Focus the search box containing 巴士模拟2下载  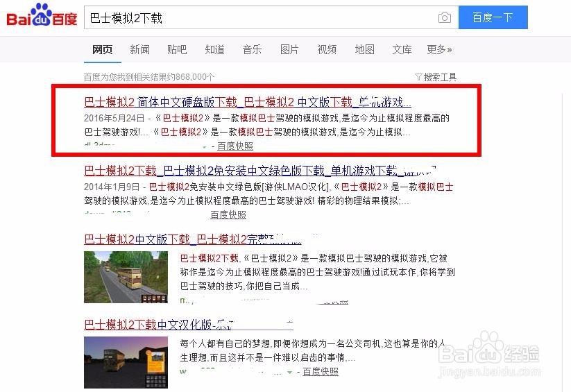coord(271,17)
